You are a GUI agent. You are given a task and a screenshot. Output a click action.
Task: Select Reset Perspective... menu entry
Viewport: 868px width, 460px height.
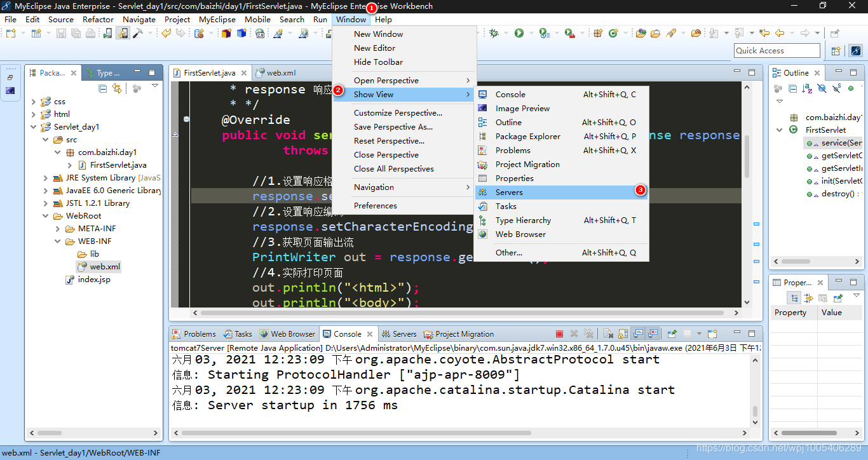click(x=389, y=140)
